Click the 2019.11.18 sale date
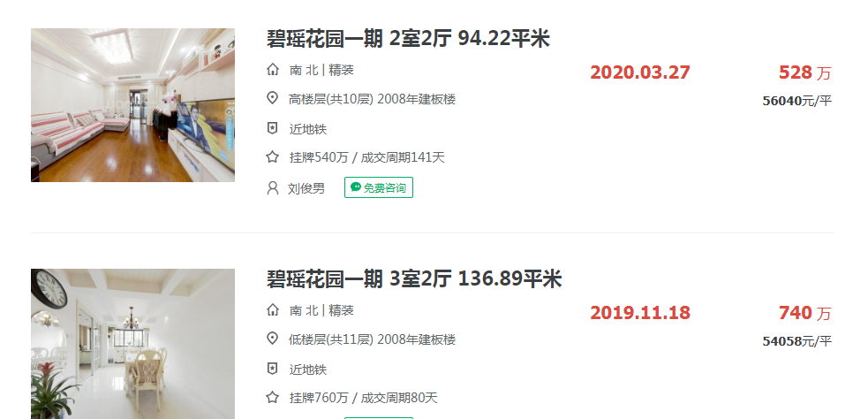This screenshot has height=419, width=868. coord(640,313)
